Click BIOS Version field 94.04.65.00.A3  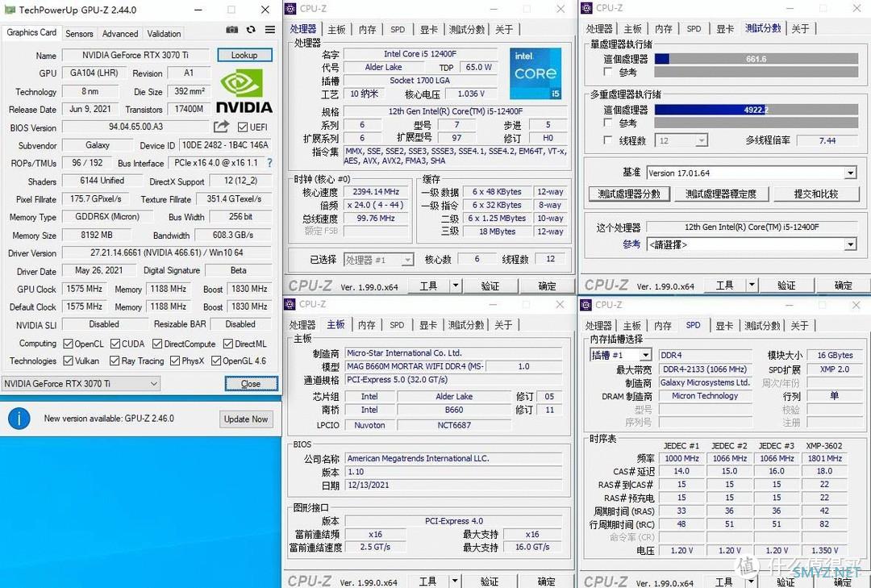(135, 127)
